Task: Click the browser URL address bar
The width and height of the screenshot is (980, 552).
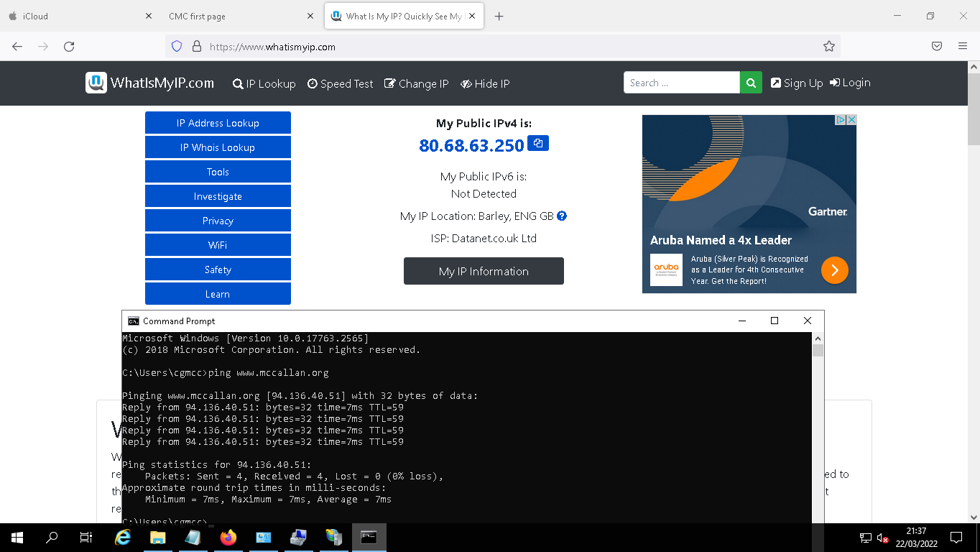Action: 503,46
